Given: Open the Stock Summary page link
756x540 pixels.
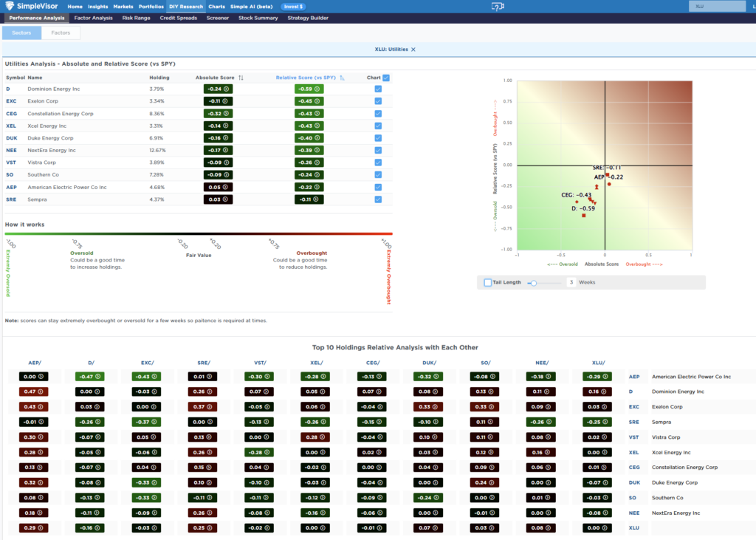Looking at the screenshot, I should [258, 18].
